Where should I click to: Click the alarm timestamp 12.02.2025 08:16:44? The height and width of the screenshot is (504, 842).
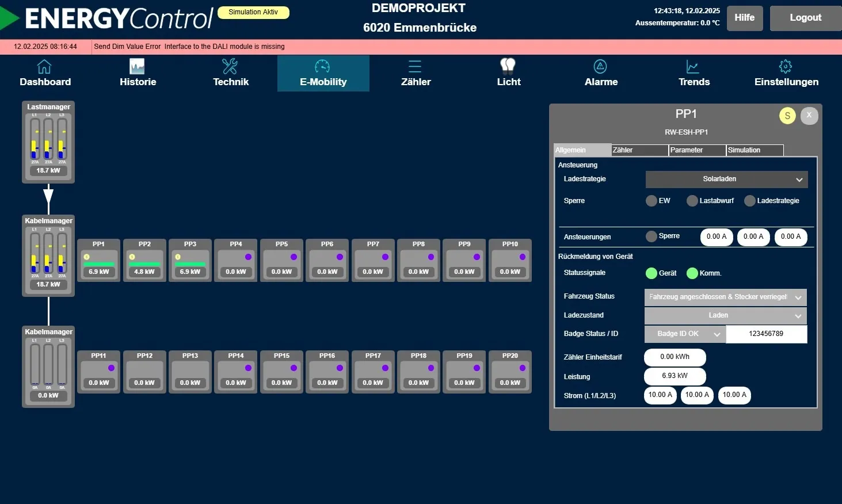(x=45, y=47)
